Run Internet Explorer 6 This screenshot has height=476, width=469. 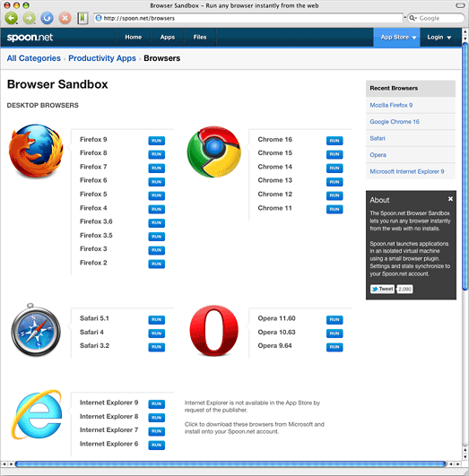156,445
